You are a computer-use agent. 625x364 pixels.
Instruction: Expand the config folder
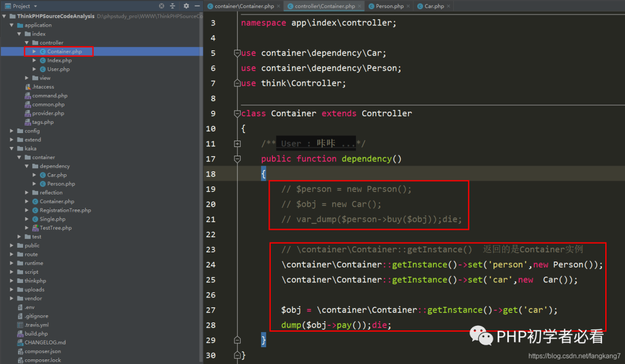12,131
